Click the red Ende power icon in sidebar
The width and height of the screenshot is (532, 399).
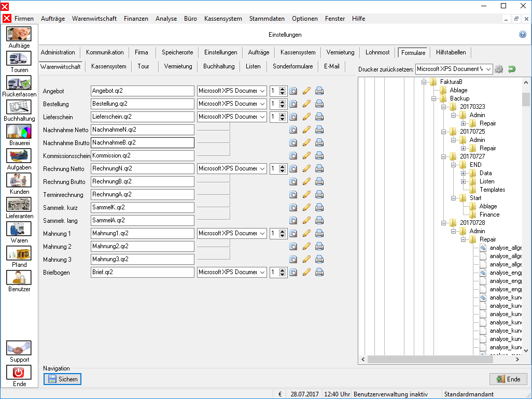[19, 372]
